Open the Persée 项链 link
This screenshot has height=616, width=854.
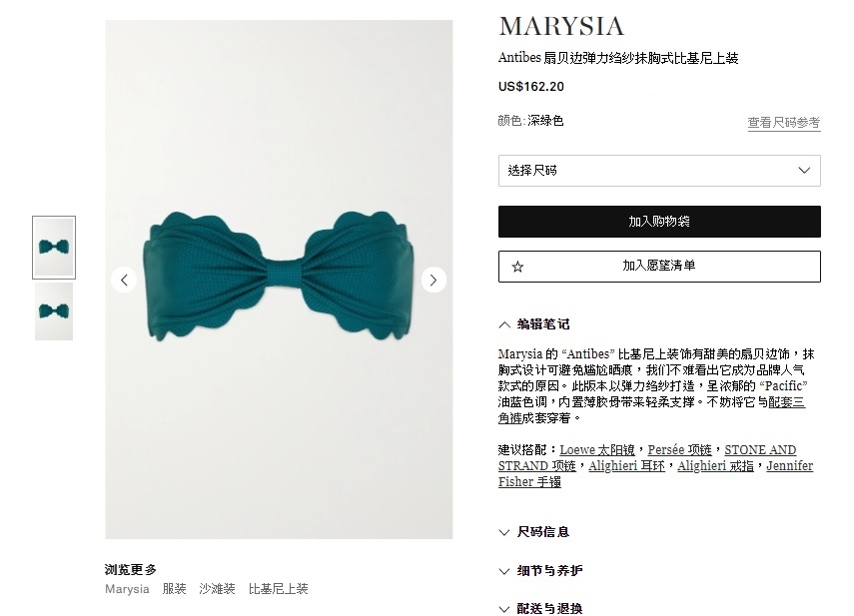point(680,450)
